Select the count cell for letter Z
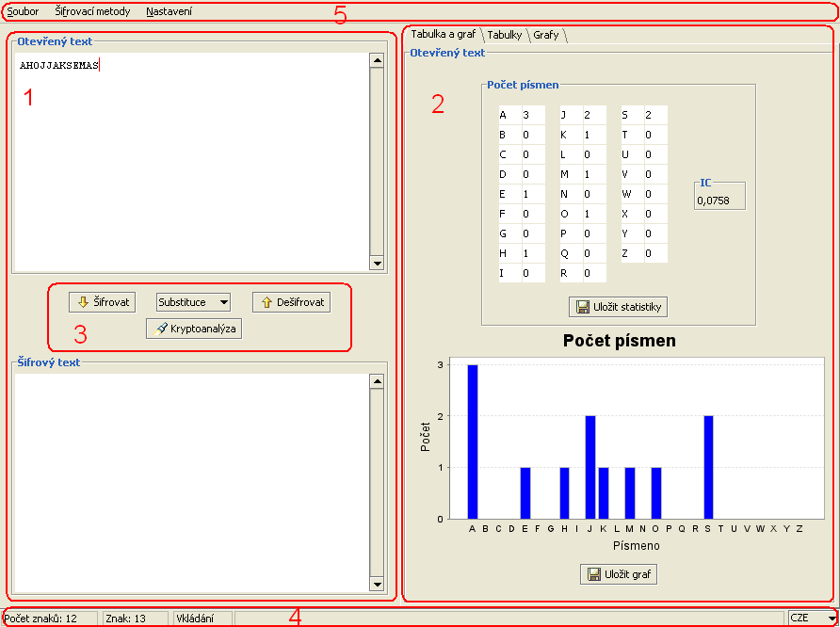 (655, 254)
